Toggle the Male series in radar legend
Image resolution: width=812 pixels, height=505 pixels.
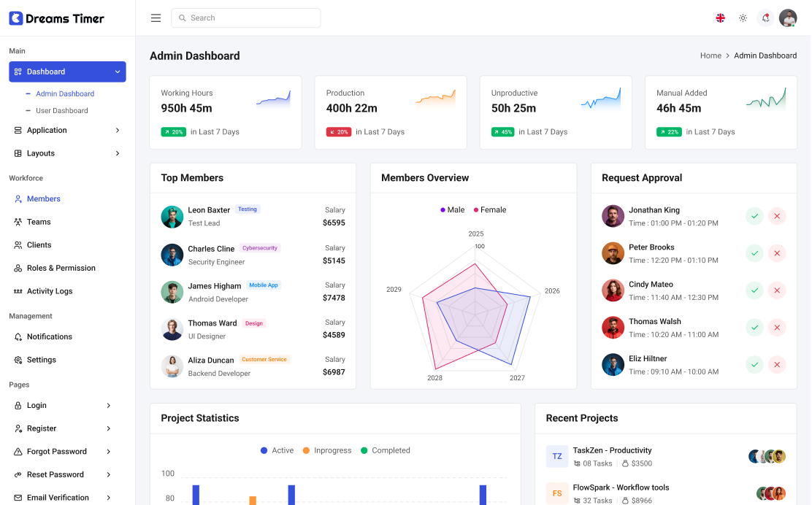point(452,210)
